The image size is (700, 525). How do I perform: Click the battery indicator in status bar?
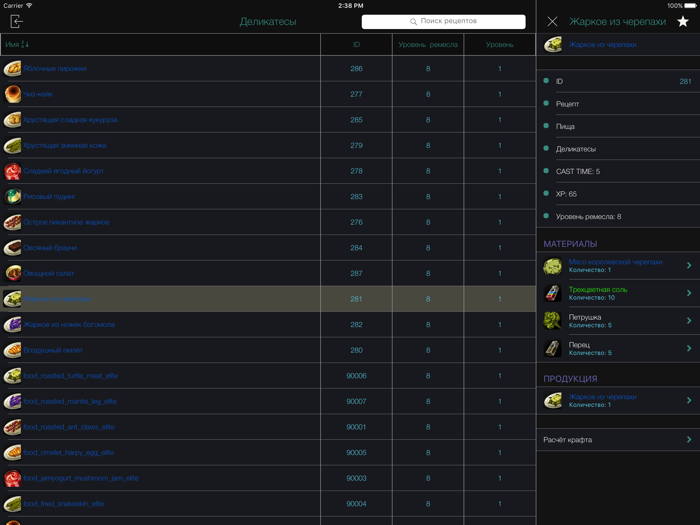point(690,6)
